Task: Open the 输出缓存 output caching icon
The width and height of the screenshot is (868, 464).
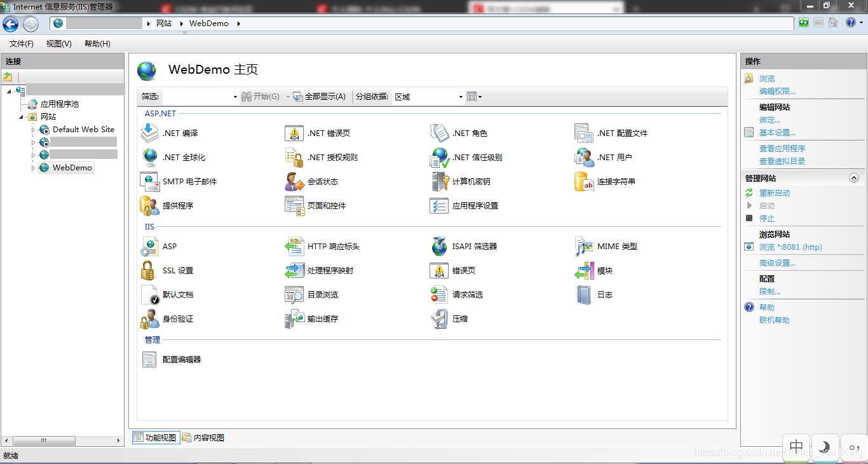Action: point(294,318)
